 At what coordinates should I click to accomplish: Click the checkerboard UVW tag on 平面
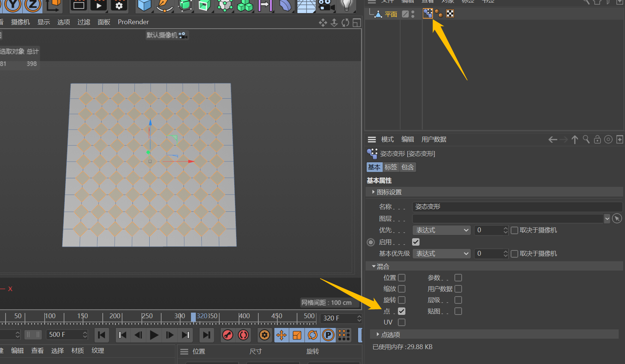(450, 14)
